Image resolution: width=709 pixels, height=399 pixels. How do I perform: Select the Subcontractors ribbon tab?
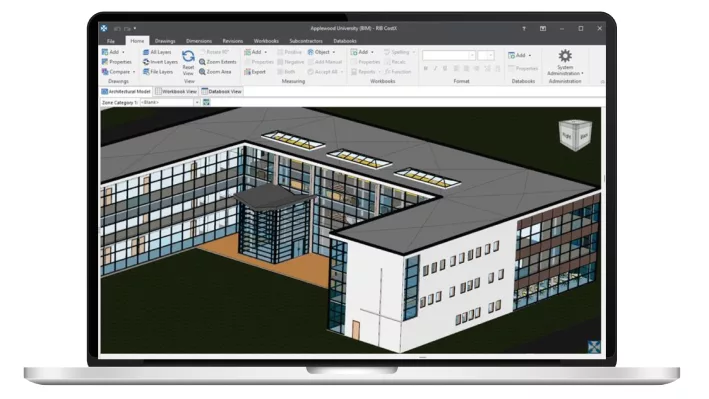point(306,41)
